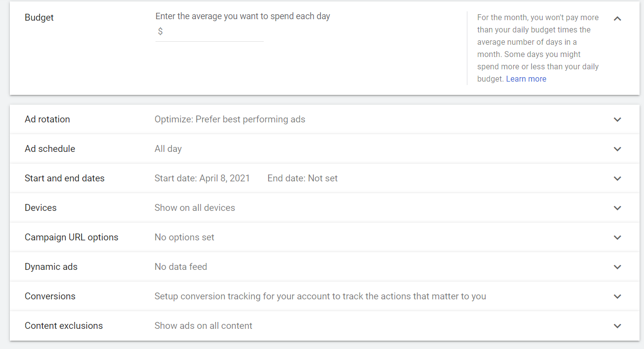Screen dimensions: 644x349
Task: Select the Ad schedule row label
Action: click(50, 149)
